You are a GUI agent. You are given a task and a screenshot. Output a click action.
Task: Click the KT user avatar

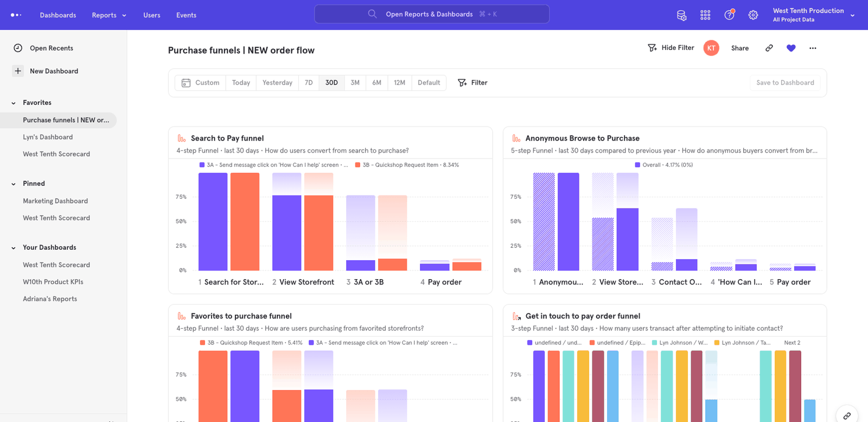coord(711,48)
